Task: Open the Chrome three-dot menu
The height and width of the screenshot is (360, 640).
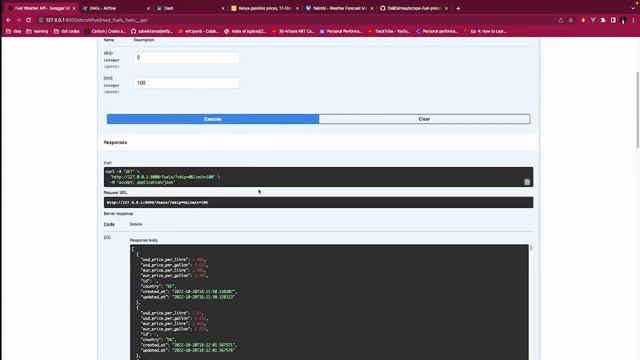Action: coord(633,20)
